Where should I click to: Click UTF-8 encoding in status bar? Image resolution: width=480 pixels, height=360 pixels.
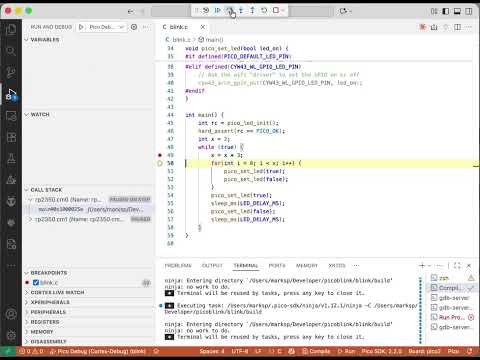(x=239, y=351)
